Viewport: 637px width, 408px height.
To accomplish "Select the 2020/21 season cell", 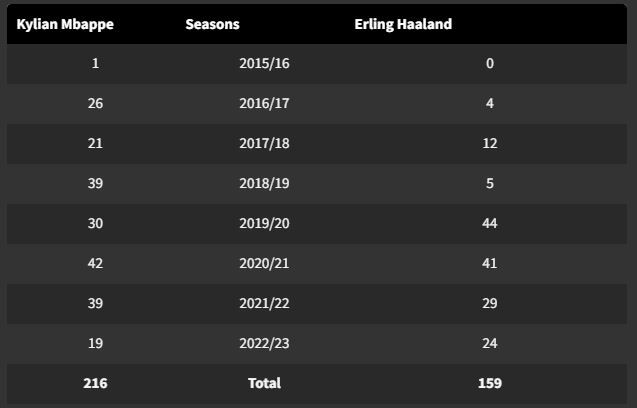I will coord(264,263).
